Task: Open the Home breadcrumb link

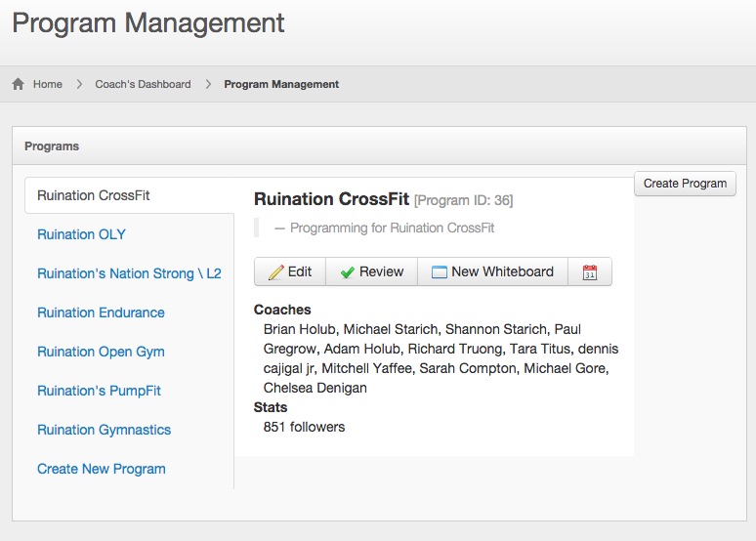Action: [48, 84]
